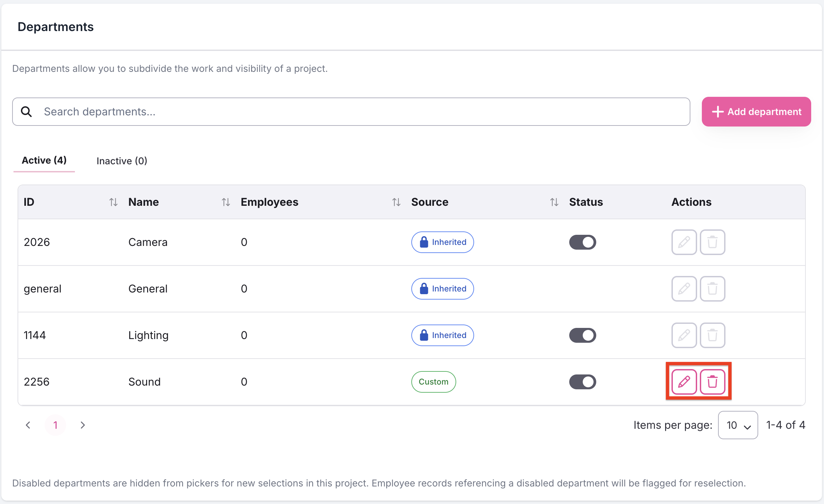Viewport: 824px width, 504px height.
Task: Focus the Search departments input field
Action: click(x=351, y=112)
